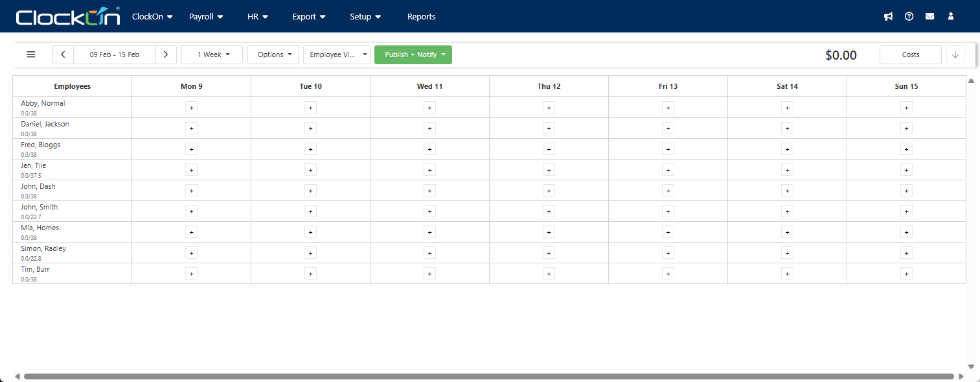
Task: Click the Employees column header
Action: coord(73,86)
